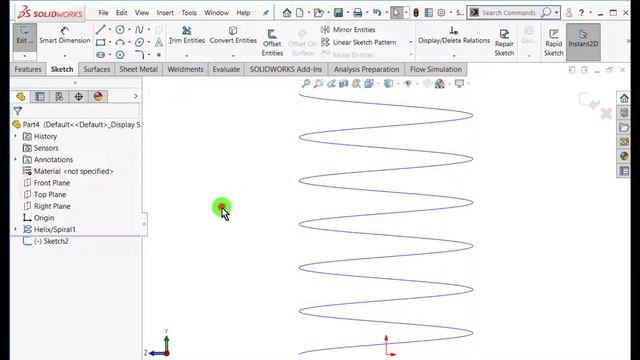Click the Repair Sketch tool
Image resolution: width=640 pixels, height=360 pixels.
point(504,42)
